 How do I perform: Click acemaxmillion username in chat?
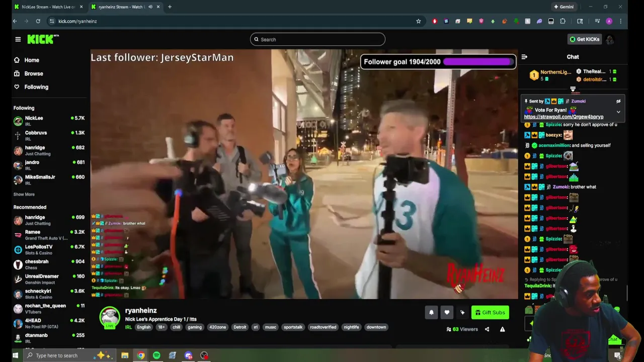(x=555, y=145)
